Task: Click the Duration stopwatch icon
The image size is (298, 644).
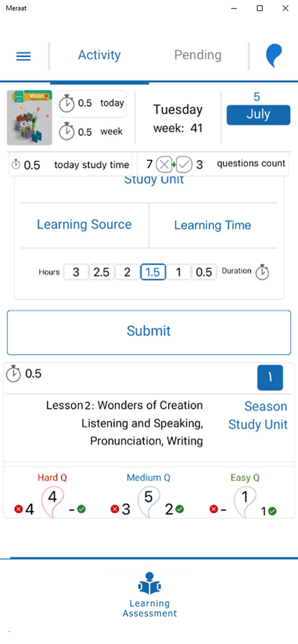Action: 262,272
